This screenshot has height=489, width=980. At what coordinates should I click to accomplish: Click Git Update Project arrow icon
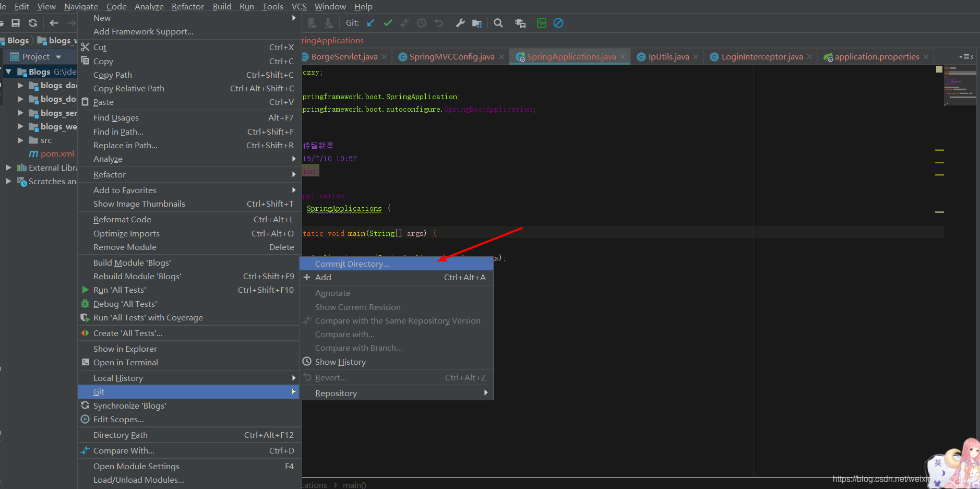tap(371, 23)
